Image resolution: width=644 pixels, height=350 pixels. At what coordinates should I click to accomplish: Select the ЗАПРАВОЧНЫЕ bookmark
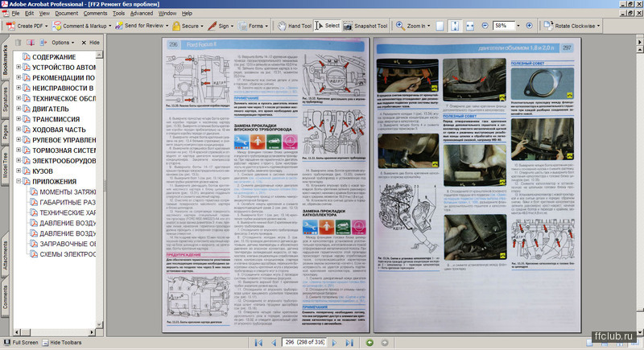click(68, 243)
